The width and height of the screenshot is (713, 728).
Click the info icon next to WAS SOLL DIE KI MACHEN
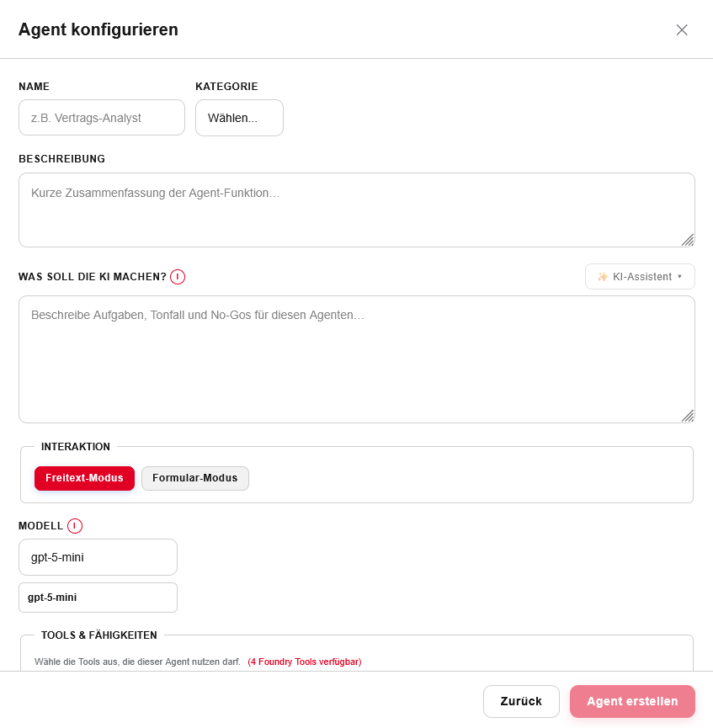[x=178, y=276]
